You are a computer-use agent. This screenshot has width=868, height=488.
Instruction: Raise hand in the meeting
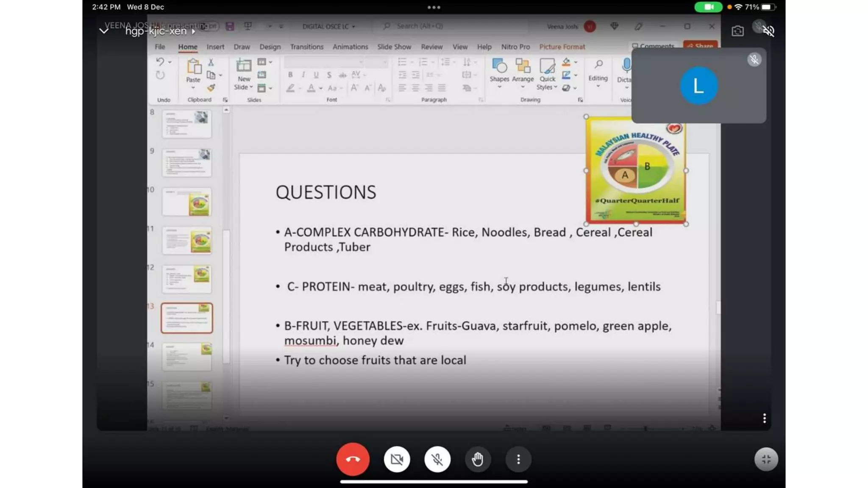(x=478, y=459)
